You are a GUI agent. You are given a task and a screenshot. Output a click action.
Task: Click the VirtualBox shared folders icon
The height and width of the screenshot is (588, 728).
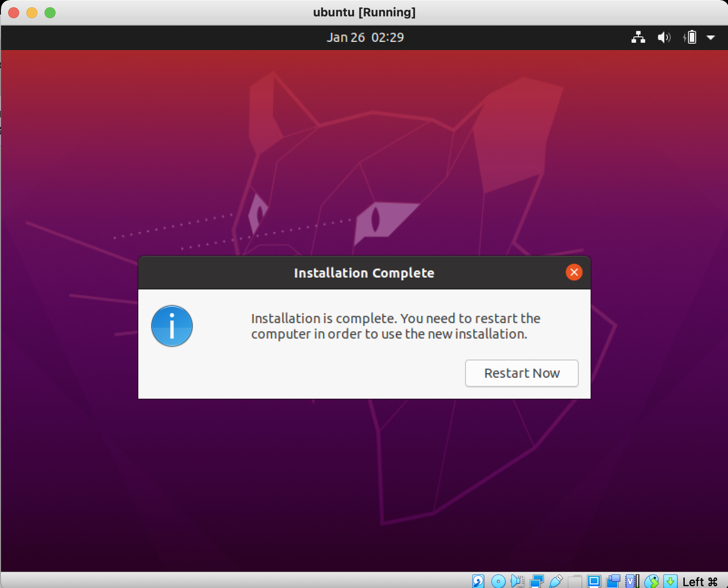click(x=575, y=581)
